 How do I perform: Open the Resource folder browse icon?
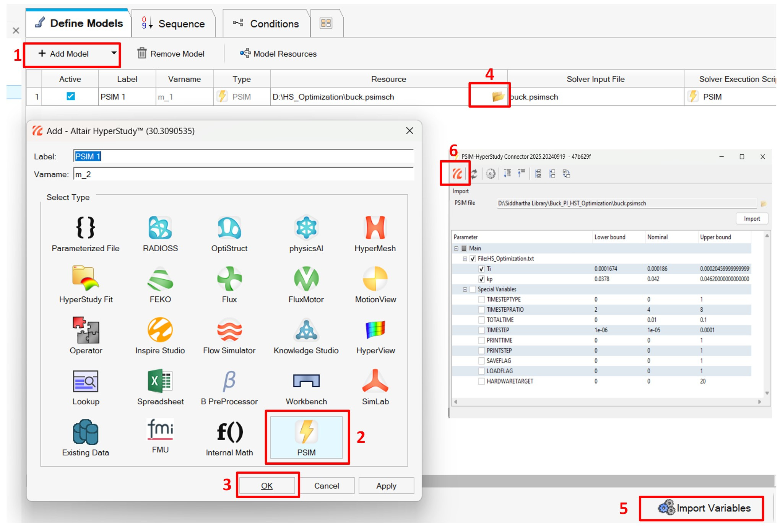[x=497, y=96]
